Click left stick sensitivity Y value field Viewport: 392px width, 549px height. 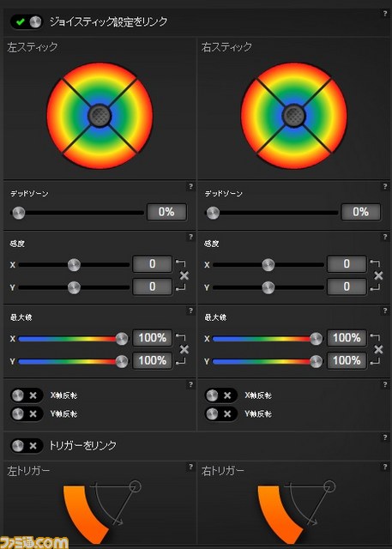pyautogui.click(x=152, y=287)
